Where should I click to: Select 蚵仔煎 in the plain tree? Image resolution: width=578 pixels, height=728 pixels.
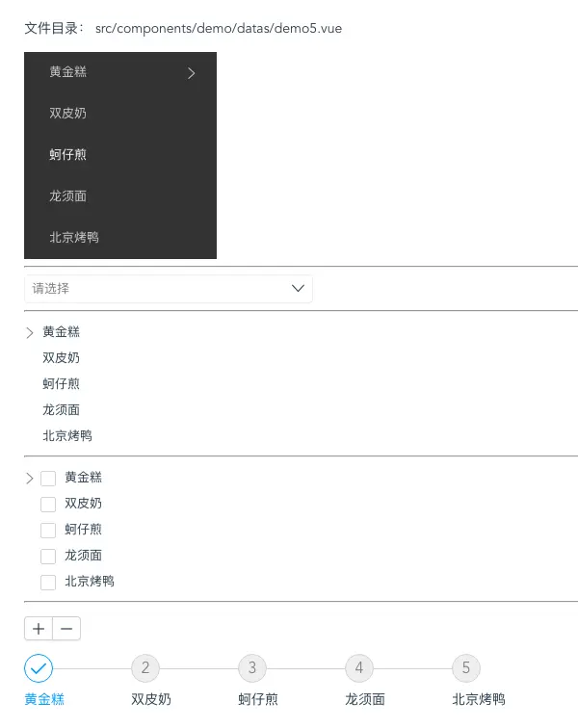(x=62, y=384)
